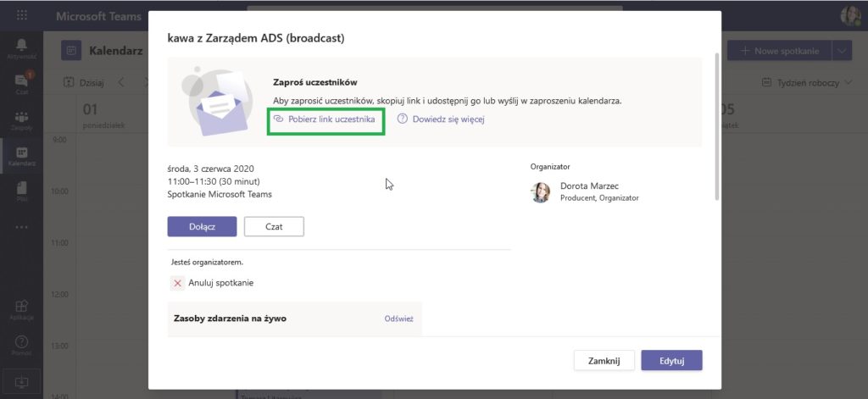Click Odśwież for live event resources
The width and height of the screenshot is (868, 399).
398,319
